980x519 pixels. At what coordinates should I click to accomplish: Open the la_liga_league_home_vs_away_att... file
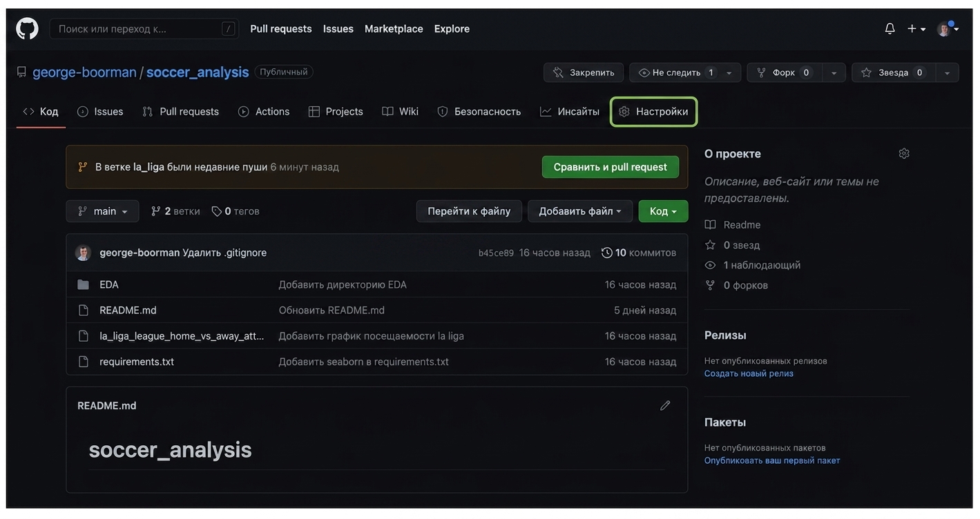tap(182, 336)
